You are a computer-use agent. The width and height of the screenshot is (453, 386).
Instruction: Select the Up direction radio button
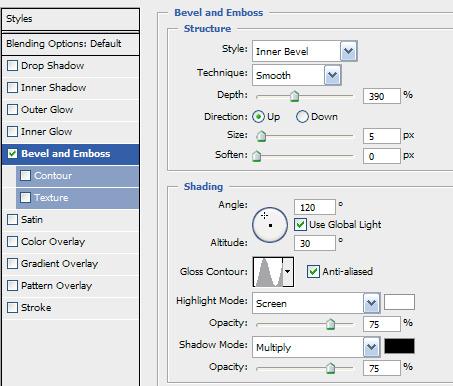[258, 117]
